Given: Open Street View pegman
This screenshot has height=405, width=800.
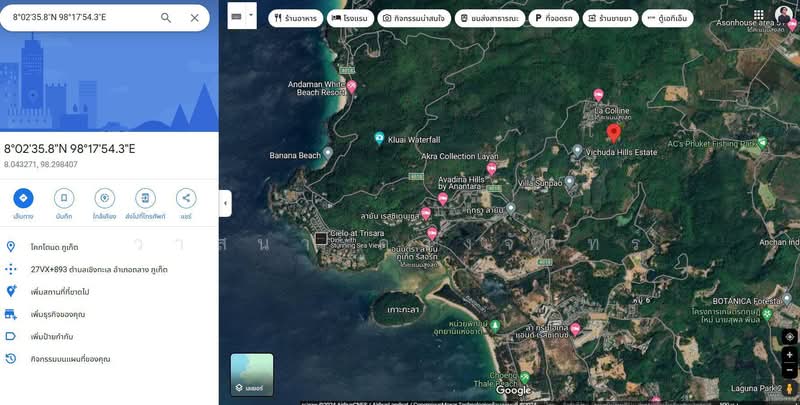Looking at the screenshot, I should (789, 389).
